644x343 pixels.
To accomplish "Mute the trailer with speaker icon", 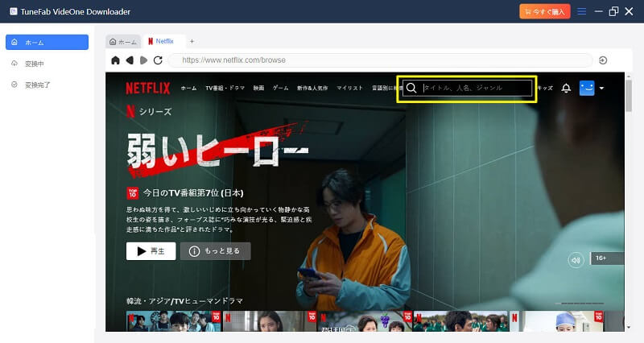I will click(x=576, y=260).
